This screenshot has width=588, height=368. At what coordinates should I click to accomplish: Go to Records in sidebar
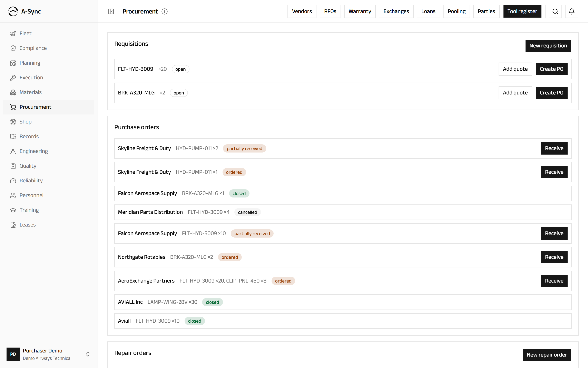click(x=49, y=137)
